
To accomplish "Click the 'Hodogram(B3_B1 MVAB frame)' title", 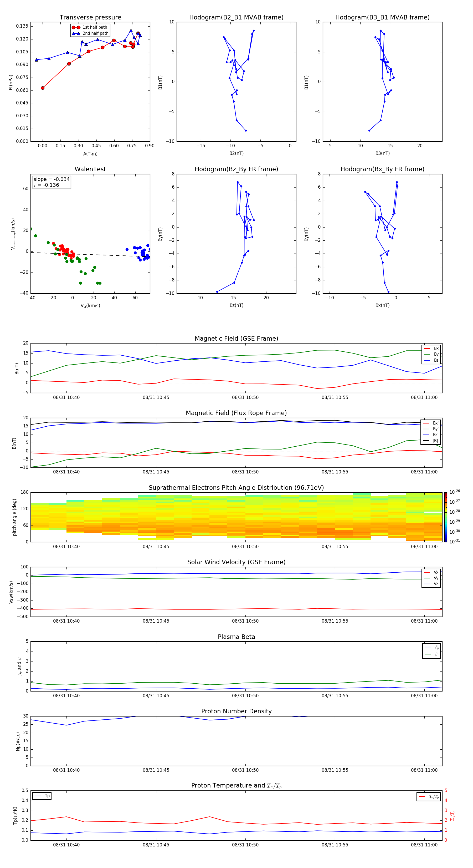I will 382,18.
